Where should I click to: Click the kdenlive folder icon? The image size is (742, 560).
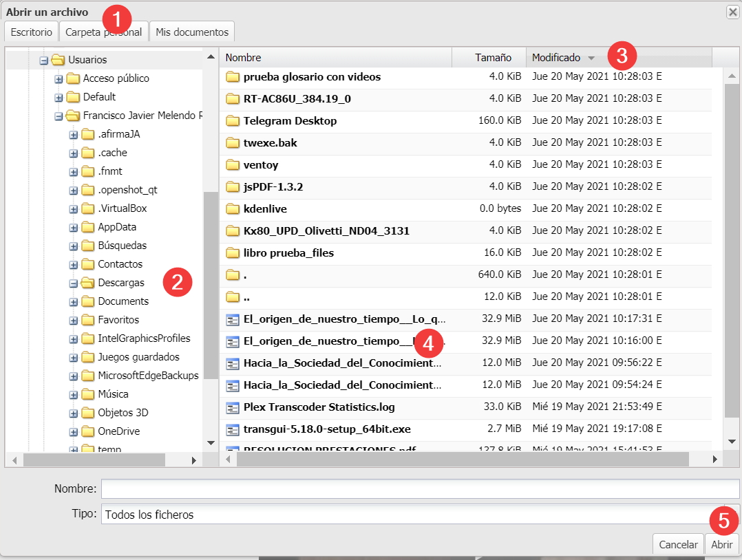pyautogui.click(x=232, y=209)
